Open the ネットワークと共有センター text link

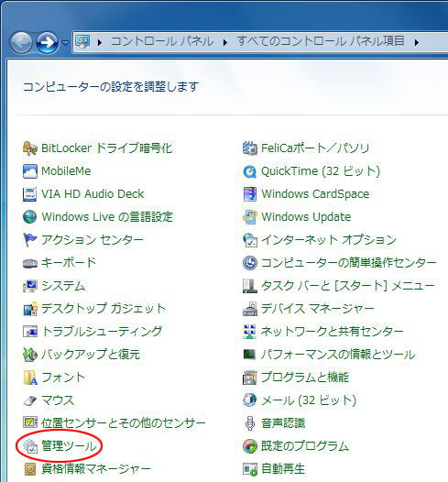click(333, 332)
